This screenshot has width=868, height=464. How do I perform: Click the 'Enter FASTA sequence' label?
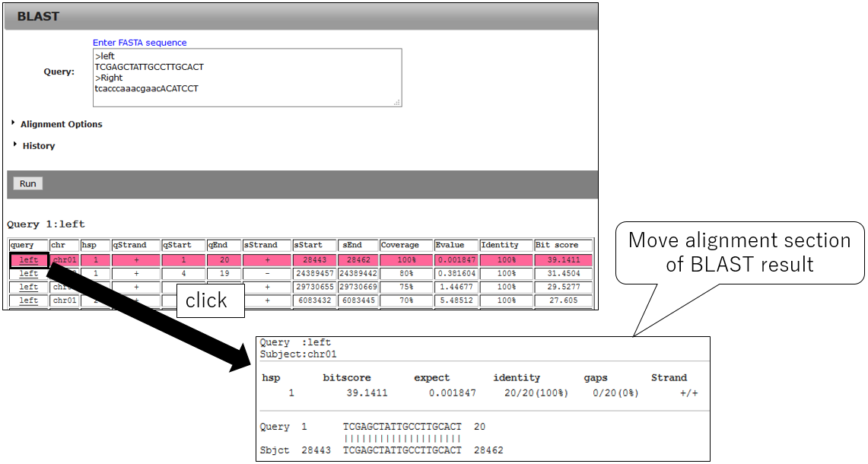tap(139, 43)
